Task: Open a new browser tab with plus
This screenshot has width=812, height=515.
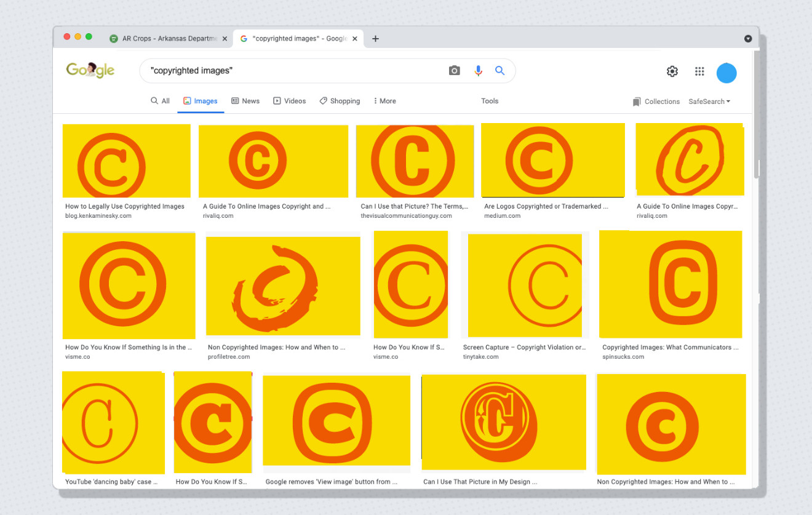Action: coord(375,38)
